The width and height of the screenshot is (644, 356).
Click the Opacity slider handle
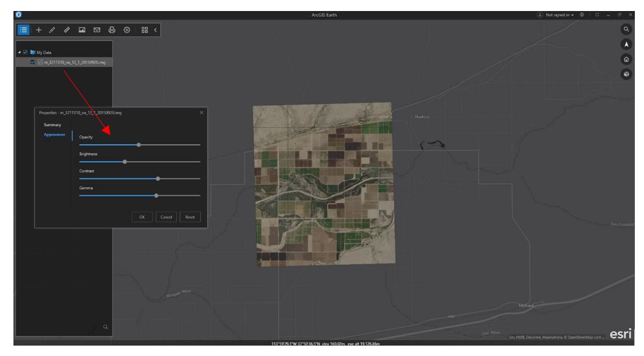(x=139, y=145)
